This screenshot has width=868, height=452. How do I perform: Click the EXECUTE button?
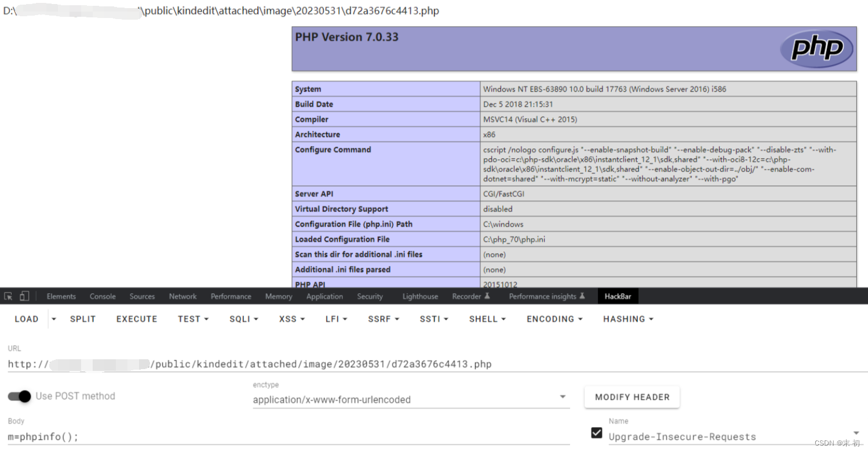(137, 319)
